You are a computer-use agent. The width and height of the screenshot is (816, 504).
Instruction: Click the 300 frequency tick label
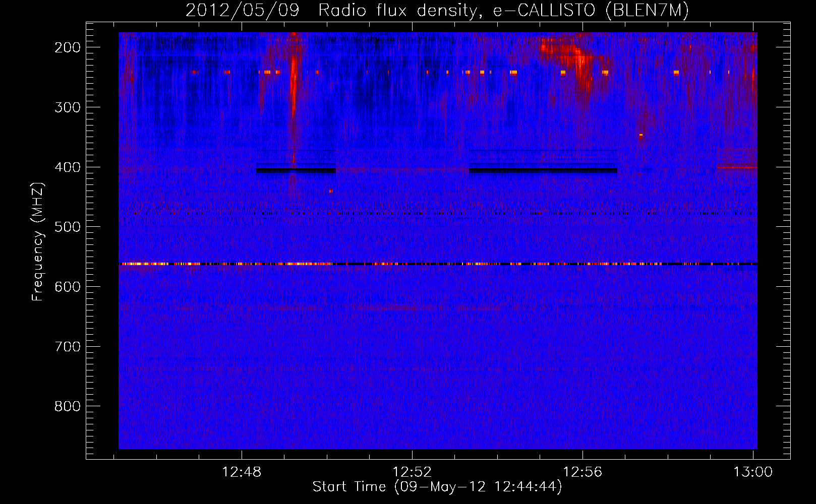pyautogui.click(x=68, y=107)
